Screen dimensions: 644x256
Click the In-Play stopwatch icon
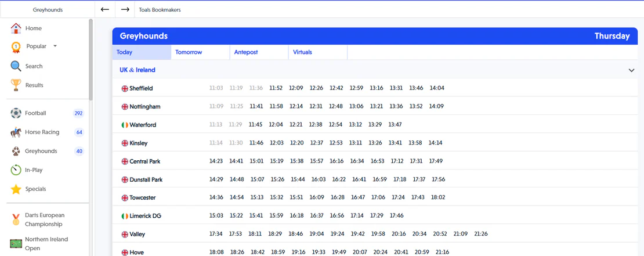point(16,170)
